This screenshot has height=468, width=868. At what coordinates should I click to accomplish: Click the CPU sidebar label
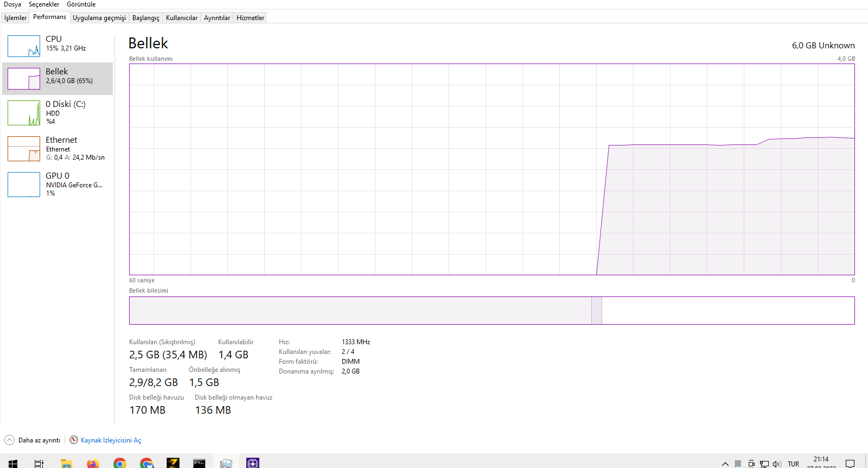click(54, 39)
